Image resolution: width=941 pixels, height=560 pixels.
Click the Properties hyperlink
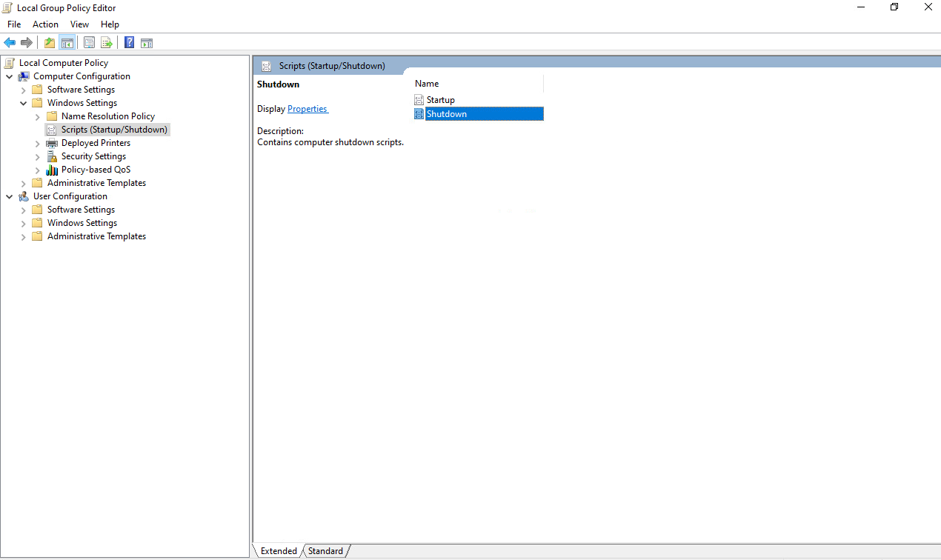pos(307,108)
